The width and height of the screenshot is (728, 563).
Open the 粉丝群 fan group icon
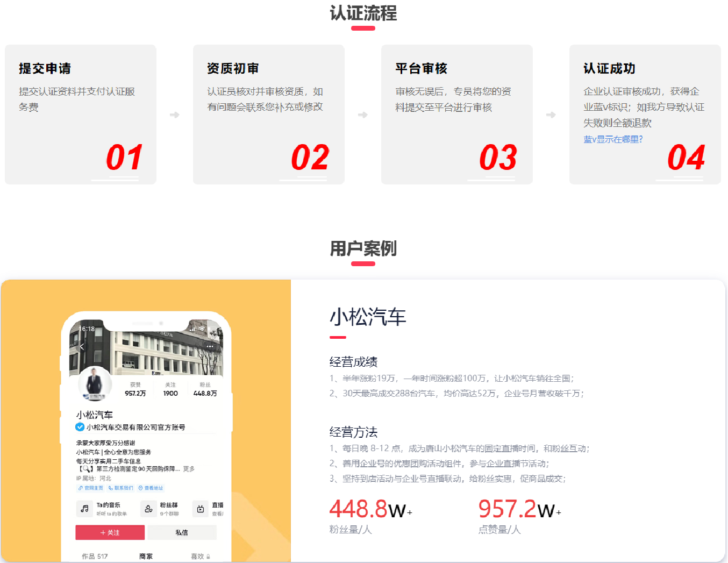click(149, 509)
